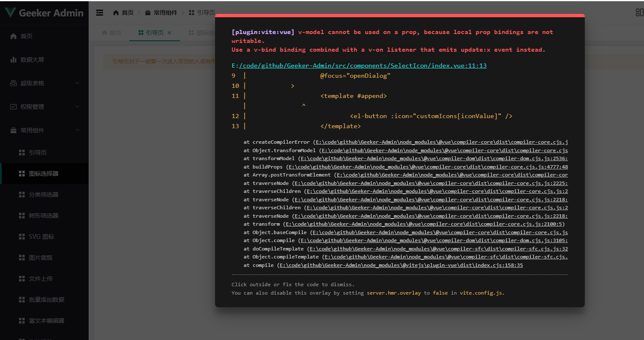Collapse the sidebar with the hamburger icon
Screen dimensions: 644x340
click(x=100, y=13)
